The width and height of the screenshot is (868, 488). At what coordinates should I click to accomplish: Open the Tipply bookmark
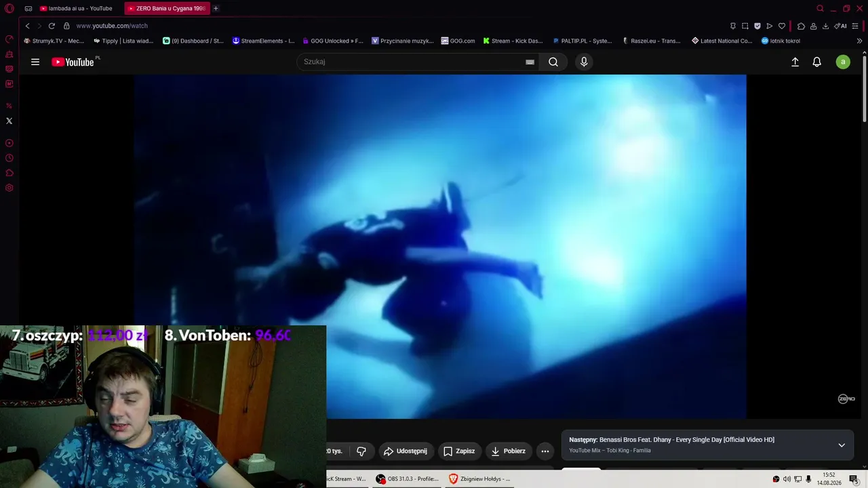pyautogui.click(x=123, y=41)
